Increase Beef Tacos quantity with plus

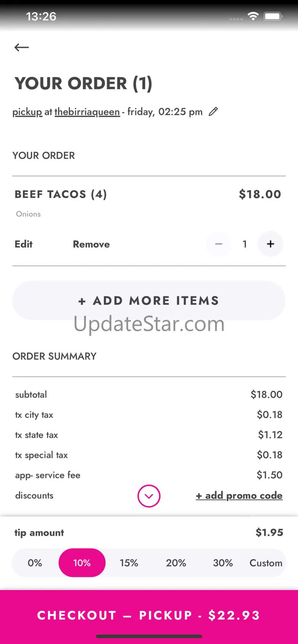[x=270, y=244]
